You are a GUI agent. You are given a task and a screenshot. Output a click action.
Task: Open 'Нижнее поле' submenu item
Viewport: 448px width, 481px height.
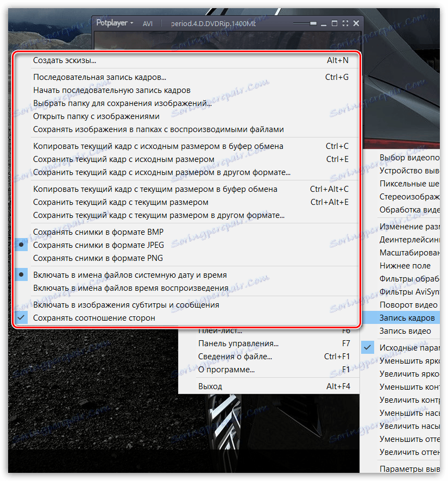(x=401, y=266)
